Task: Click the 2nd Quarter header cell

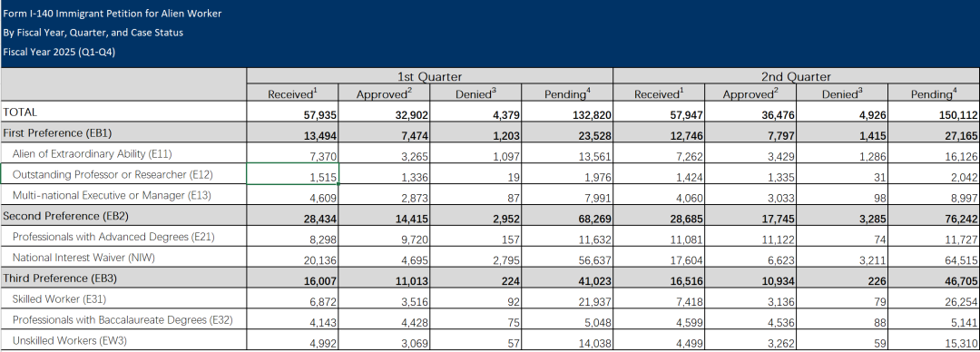Action: (x=797, y=77)
